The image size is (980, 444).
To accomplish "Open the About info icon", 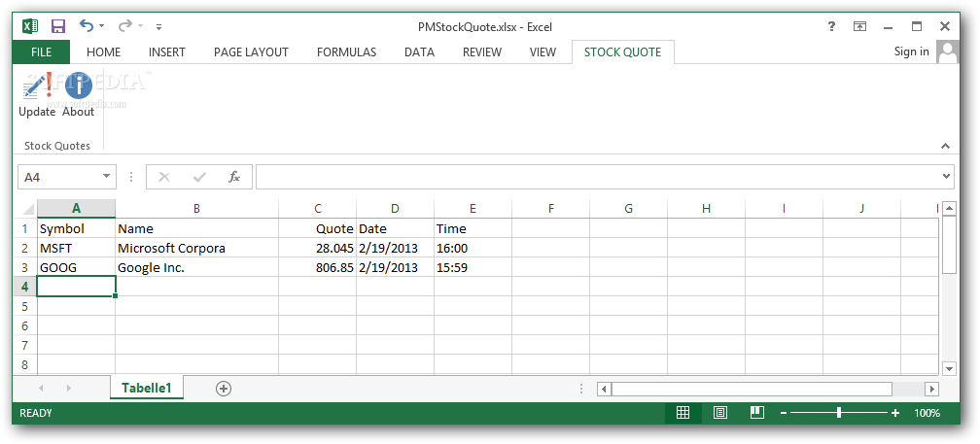I will tap(78, 87).
